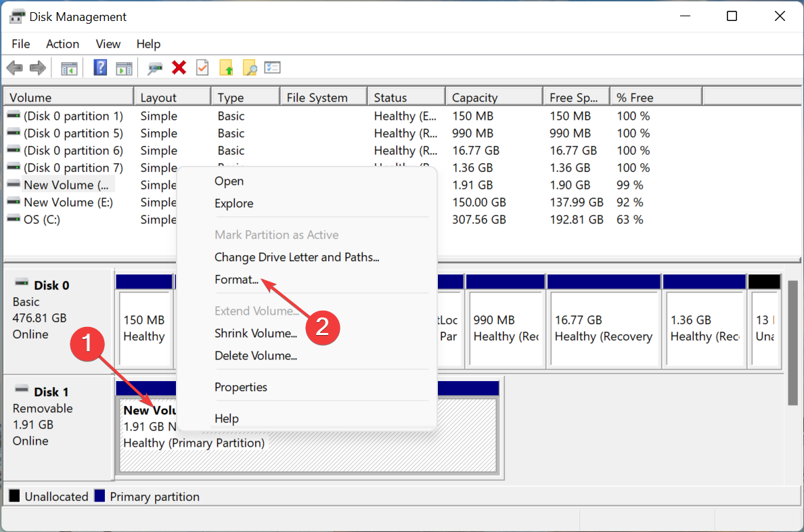This screenshot has width=804, height=532.
Task: Click the folder with magnifier icon
Action: pyautogui.click(x=249, y=68)
